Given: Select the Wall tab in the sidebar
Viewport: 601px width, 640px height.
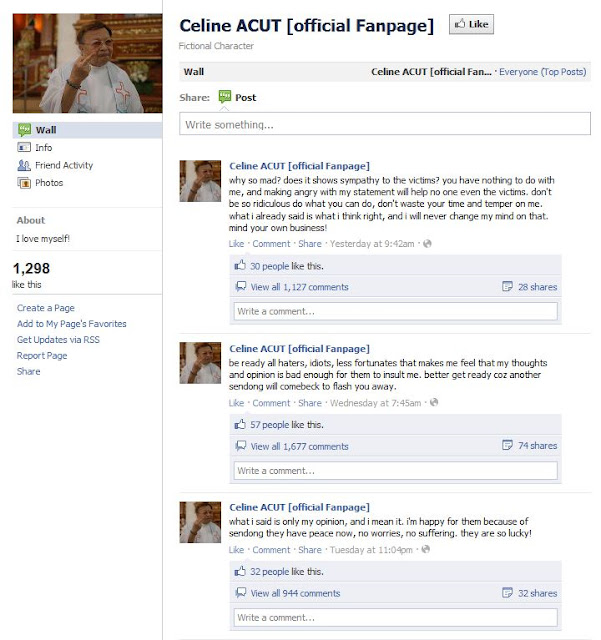Looking at the screenshot, I should coord(87,130).
